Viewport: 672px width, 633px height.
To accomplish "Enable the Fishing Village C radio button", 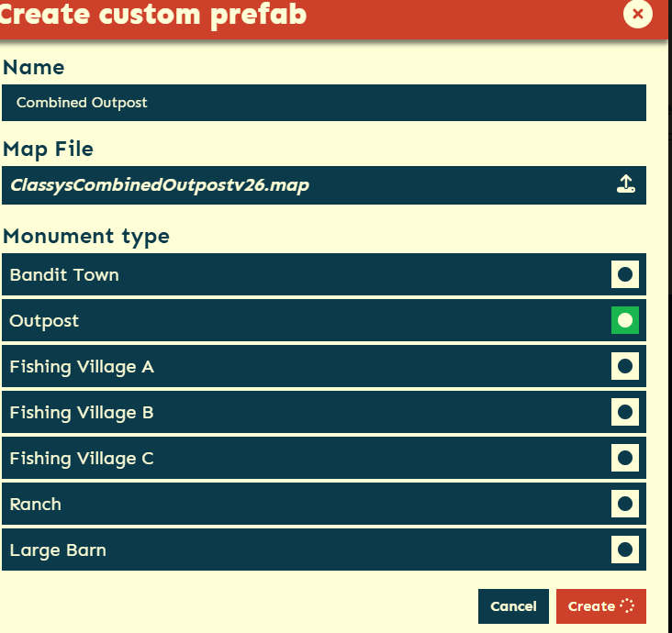I will [x=625, y=458].
